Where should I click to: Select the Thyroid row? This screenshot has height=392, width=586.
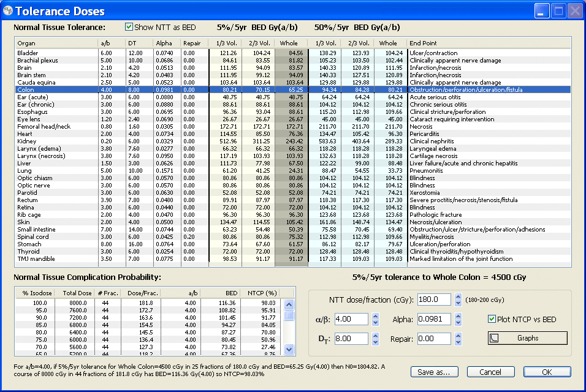293,251
